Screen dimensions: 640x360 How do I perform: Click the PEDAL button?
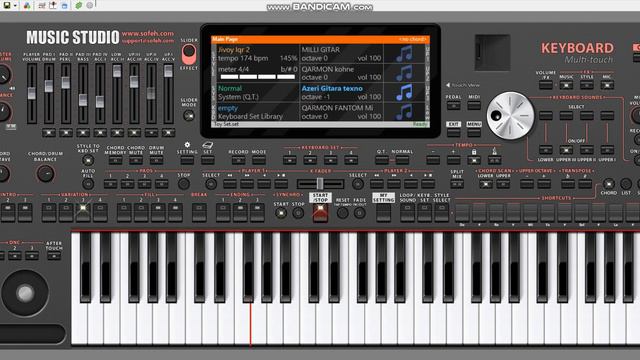tap(453, 105)
